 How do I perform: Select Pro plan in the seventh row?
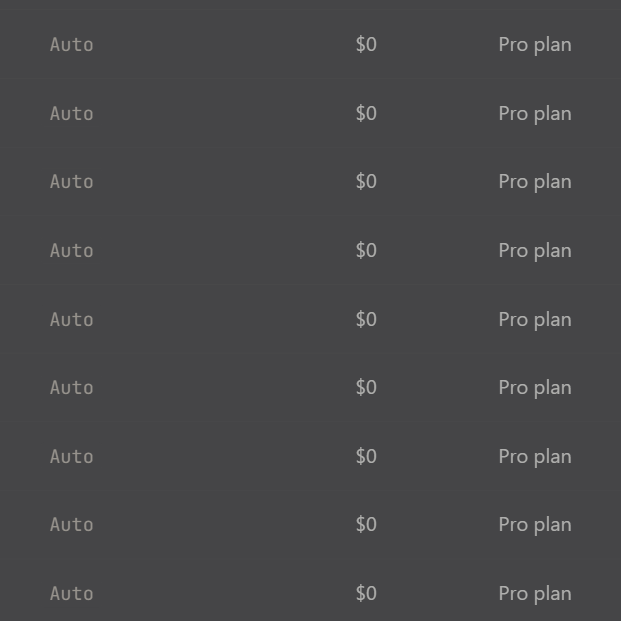tap(535, 457)
